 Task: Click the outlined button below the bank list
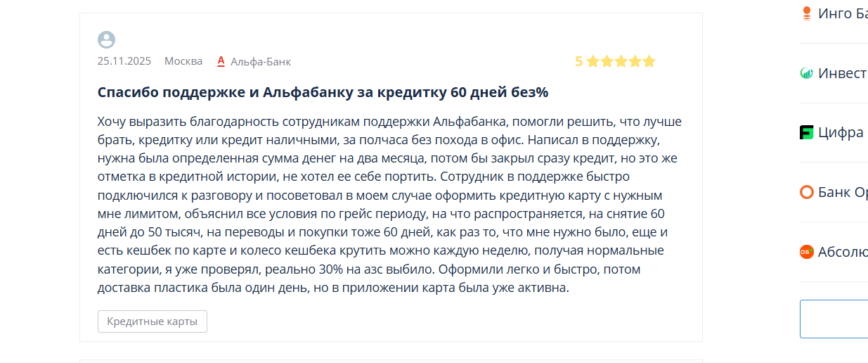coord(834,319)
